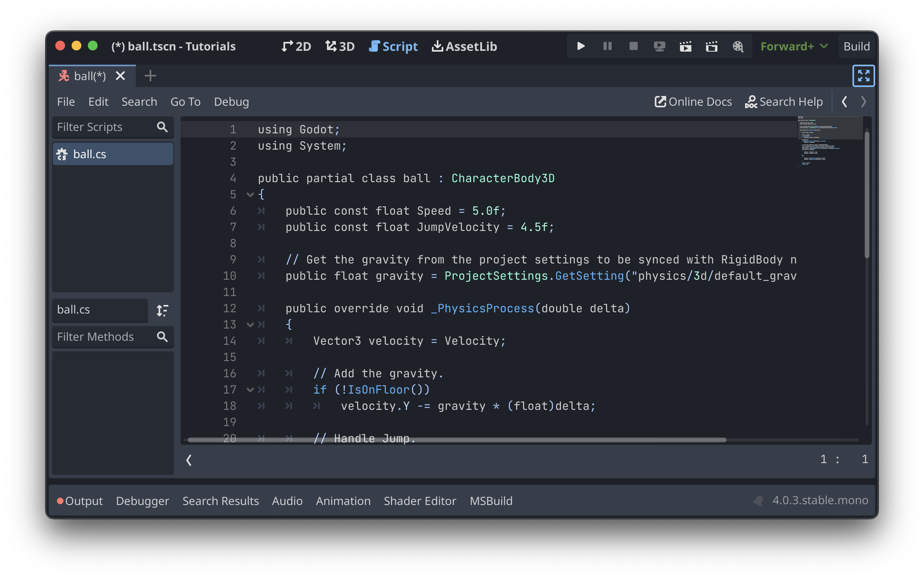Stop the running project
The image size is (924, 579).
pos(633,46)
